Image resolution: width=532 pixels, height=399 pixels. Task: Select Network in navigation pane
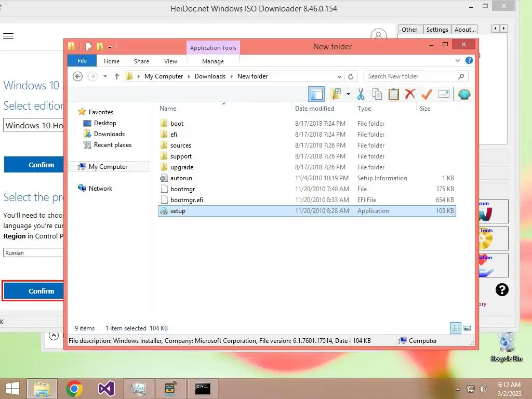(x=100, y=188)
